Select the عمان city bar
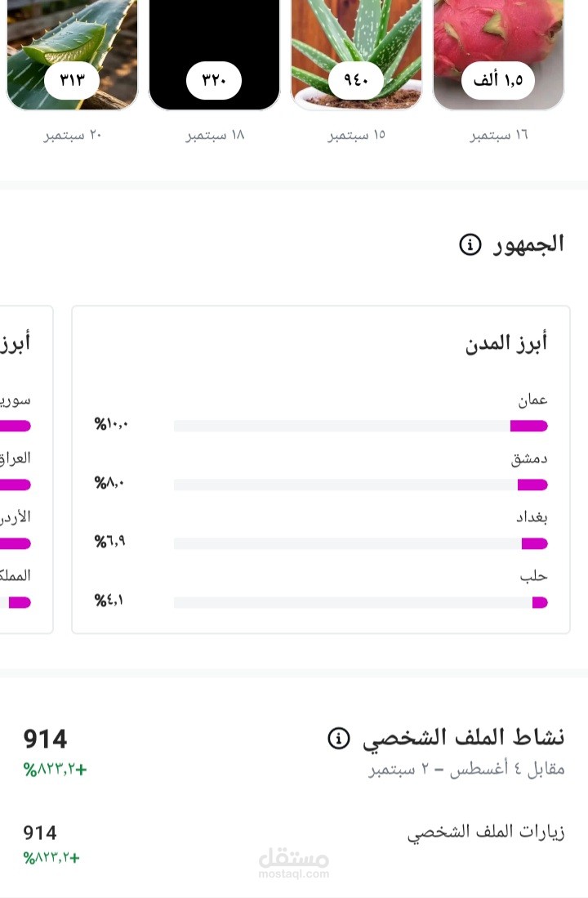 click(360, 426)
